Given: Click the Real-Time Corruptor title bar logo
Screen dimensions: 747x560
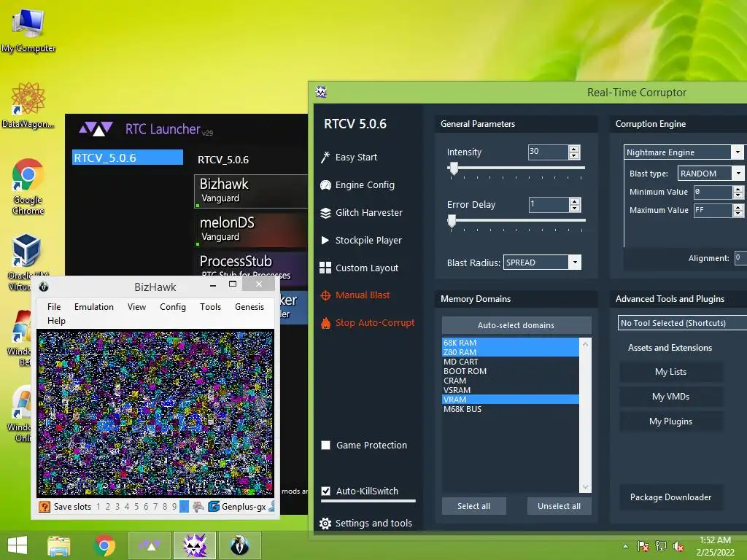Looking at the screenshot, I should (321, 92).
